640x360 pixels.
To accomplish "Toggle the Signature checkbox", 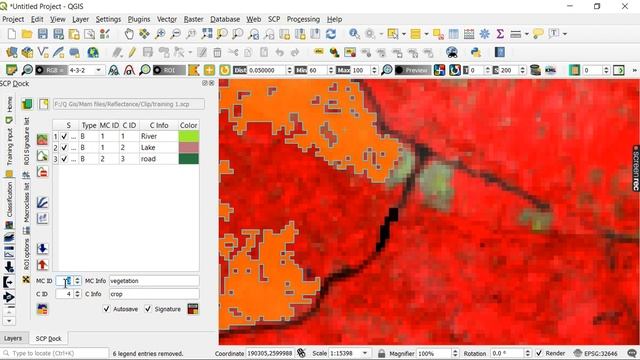I will click(x=148, y=309).
